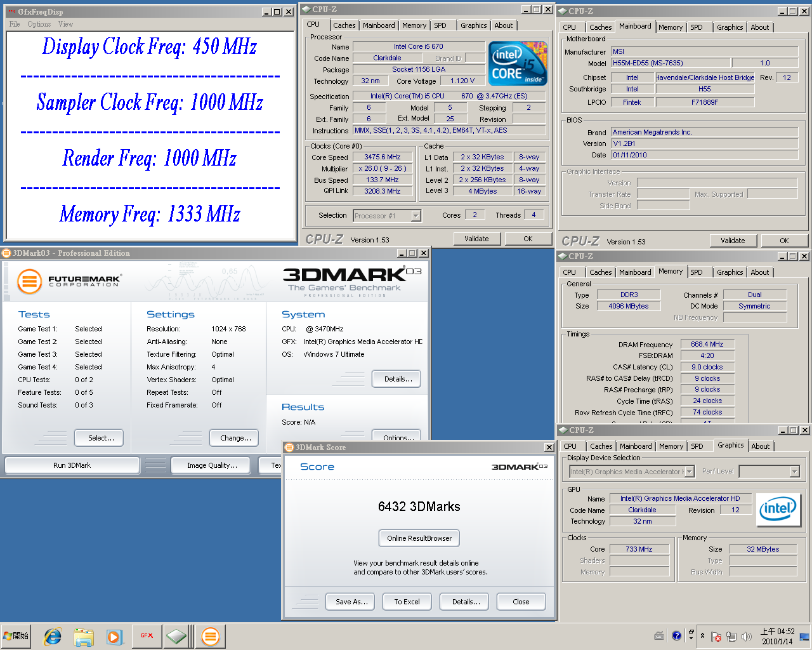Click the CPU-Z icon of Mainboard-tab window

coord(562,11)
